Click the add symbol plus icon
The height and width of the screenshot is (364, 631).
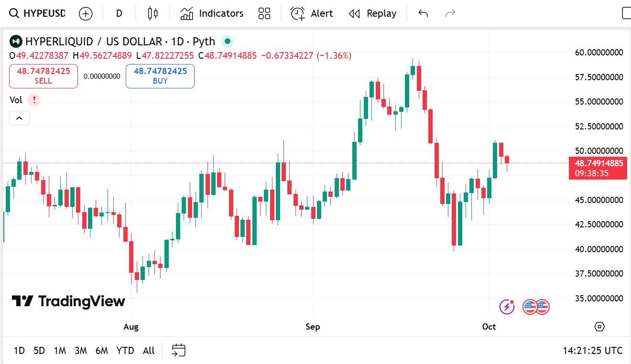pyautogui.click(x=86, y=13)
